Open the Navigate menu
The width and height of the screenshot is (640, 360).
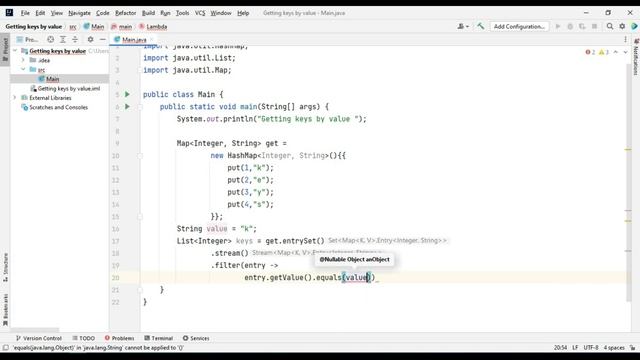[x=79, y=13]
